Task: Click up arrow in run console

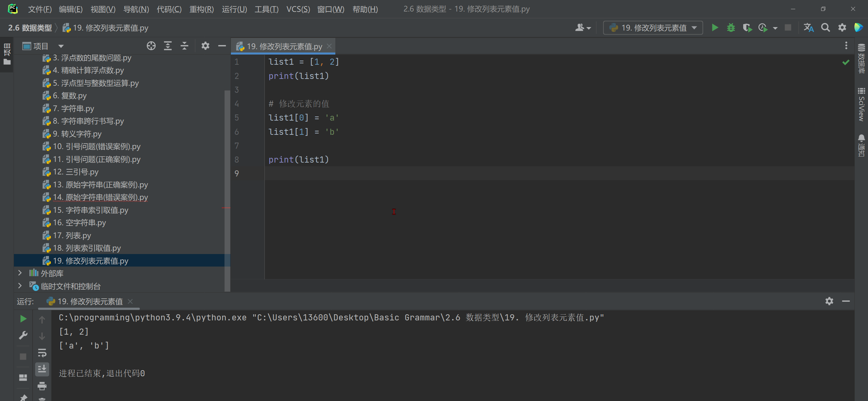Action: click(x=42, y=319)
